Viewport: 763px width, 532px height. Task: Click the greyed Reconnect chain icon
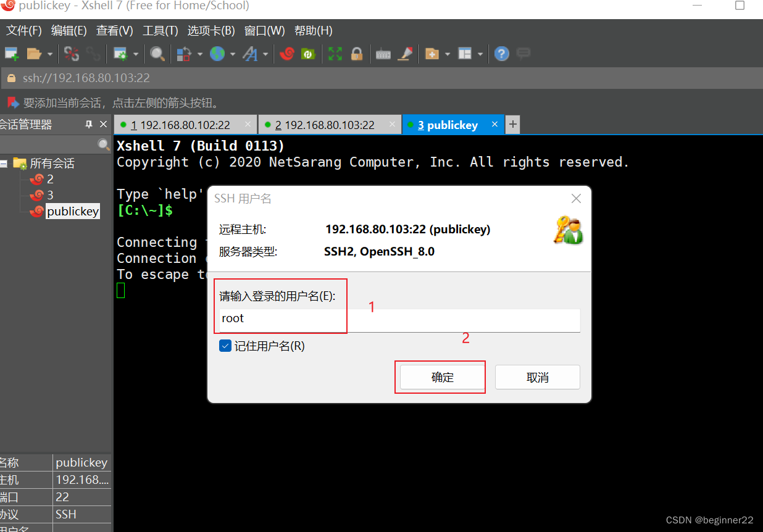coord(93,54)
